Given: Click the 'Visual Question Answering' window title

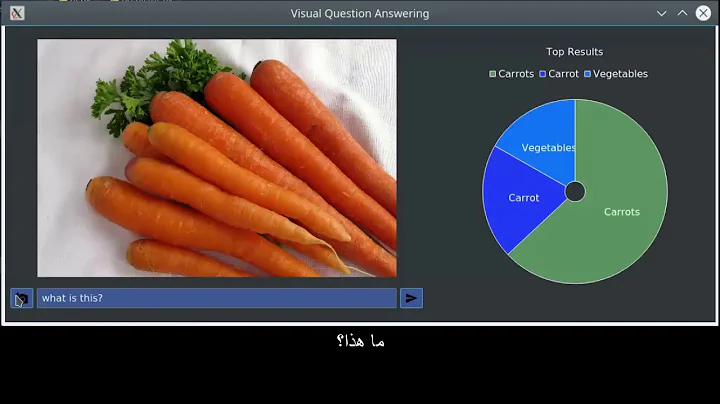Looking at the screenshot, I should tap(360, 14).
